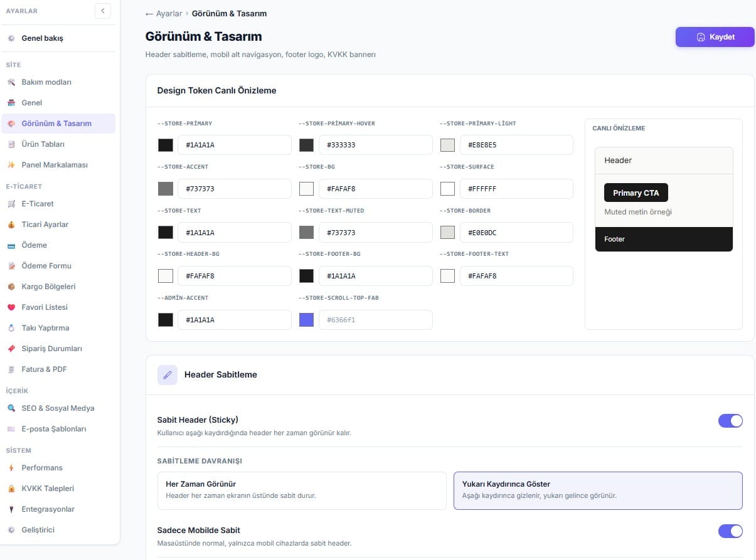Viewport: 756px width, 560px height.
Task: Open the Performans sidebar link
Action: [x=58, y=468]
